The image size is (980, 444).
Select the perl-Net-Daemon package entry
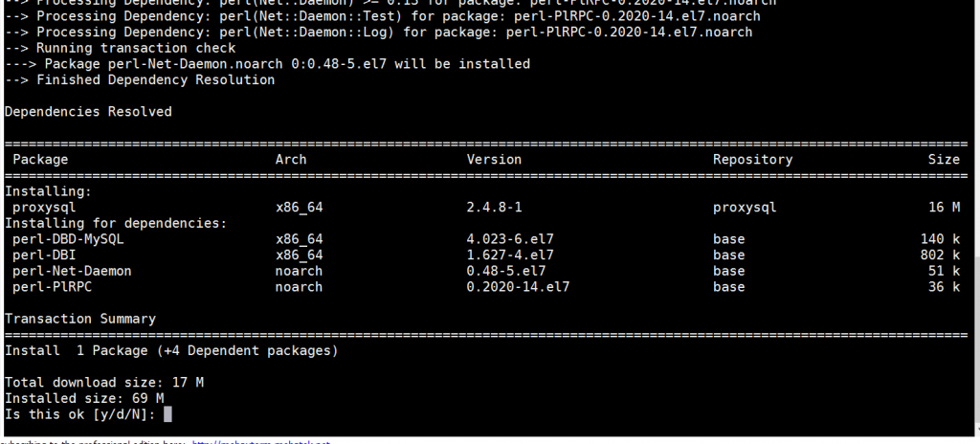pos(72,271)
